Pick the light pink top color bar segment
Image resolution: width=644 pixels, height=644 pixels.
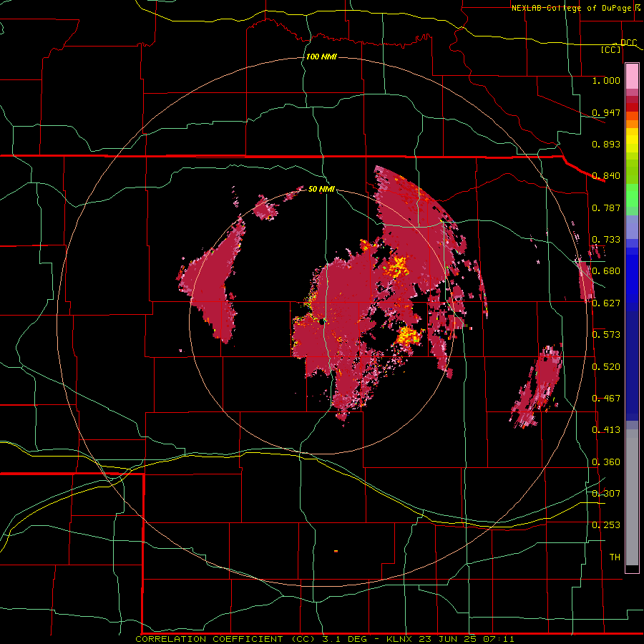[x=632, y=77]
